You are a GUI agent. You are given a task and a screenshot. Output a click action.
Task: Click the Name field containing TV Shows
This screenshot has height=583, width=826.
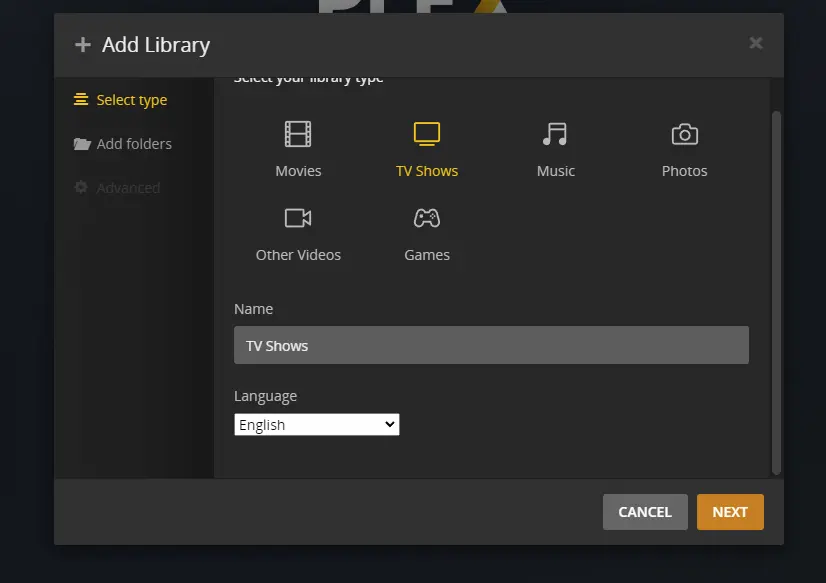click(491, 345)
